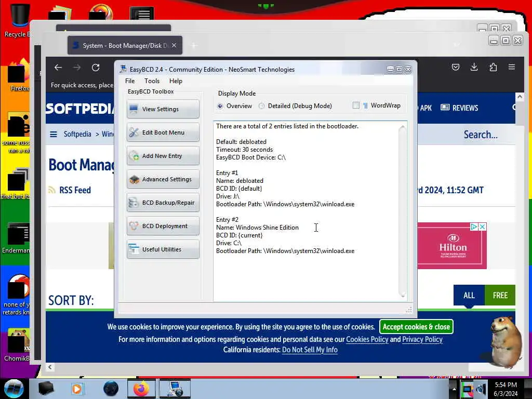The width and height of the screenshot is (532, 399).
Task: Open the Tools menu in EasyBCD
Action: coord(152,81)
